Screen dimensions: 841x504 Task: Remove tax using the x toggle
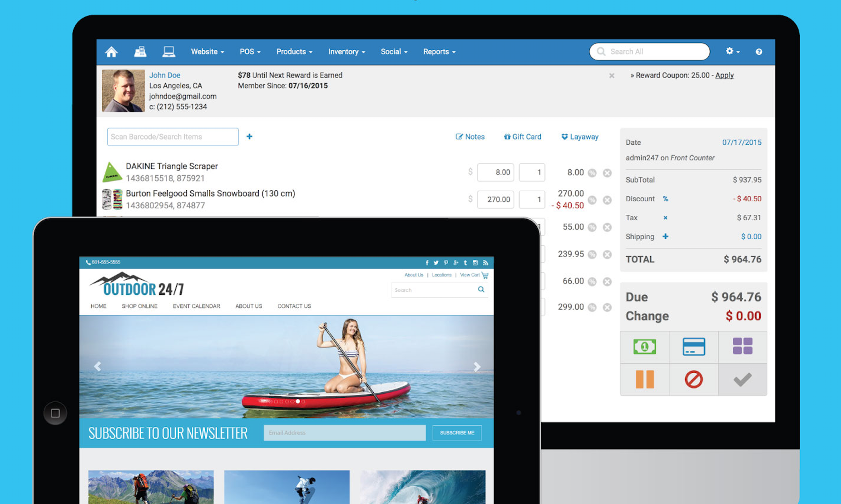click(x=665, y=218)
